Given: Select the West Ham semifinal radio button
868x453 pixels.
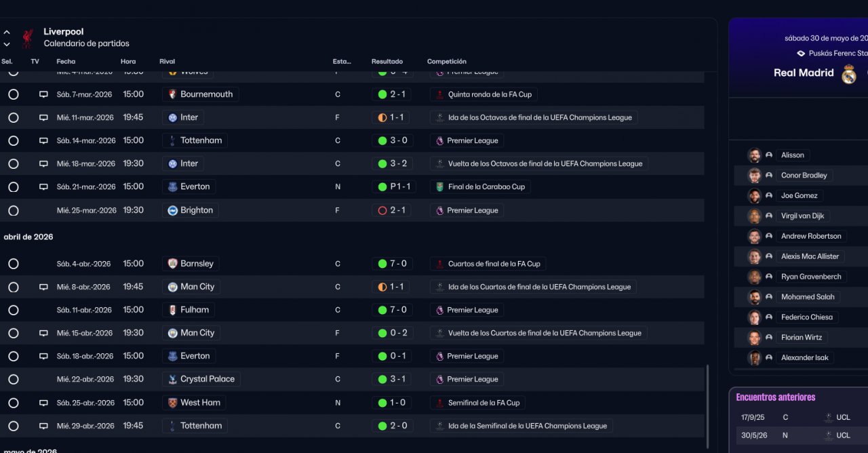Looking at the screenshot, I should click(14, 403).
